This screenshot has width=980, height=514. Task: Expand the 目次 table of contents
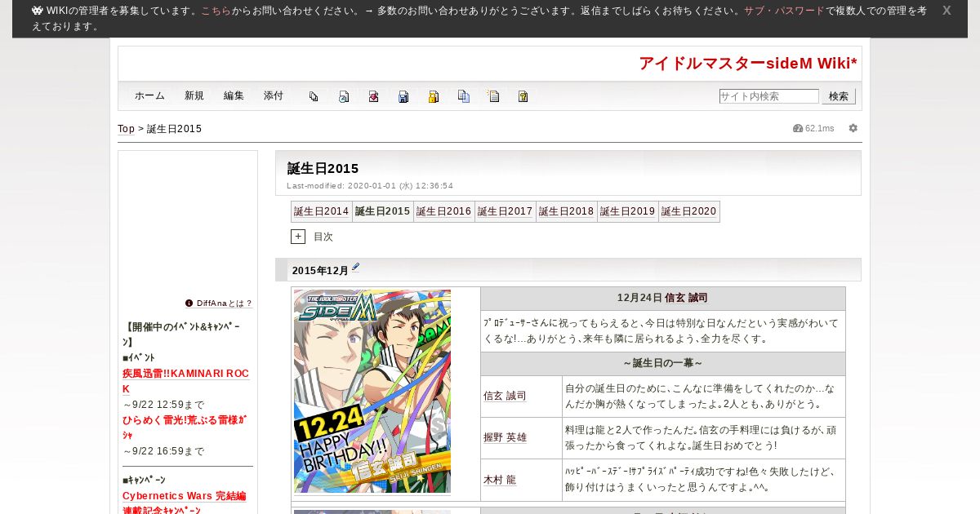coord(298,237)
